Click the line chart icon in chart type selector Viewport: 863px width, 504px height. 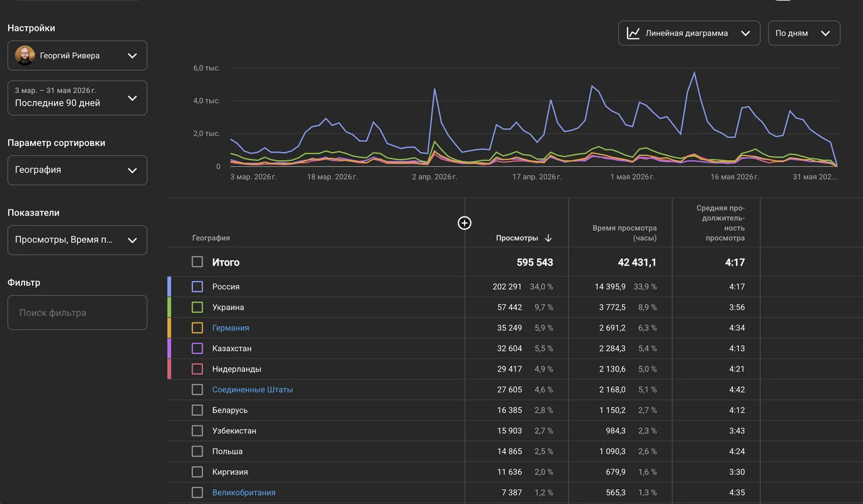[x=633, y=33]
